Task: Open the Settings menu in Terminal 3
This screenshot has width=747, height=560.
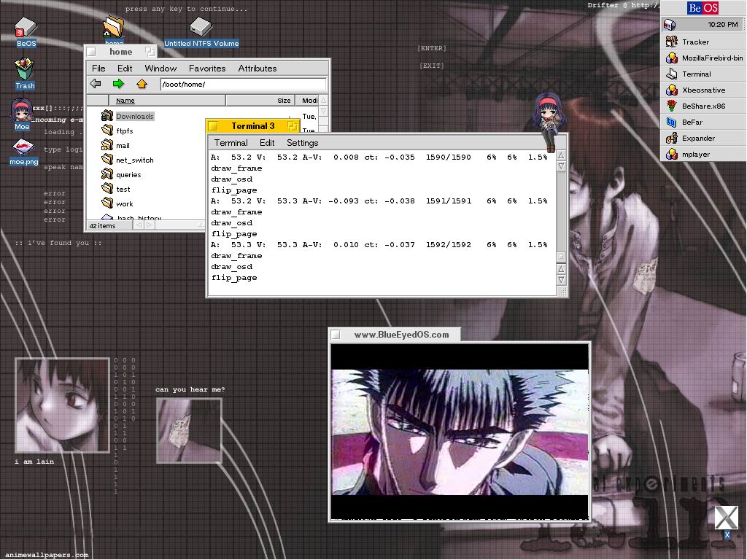Action: 302,143
